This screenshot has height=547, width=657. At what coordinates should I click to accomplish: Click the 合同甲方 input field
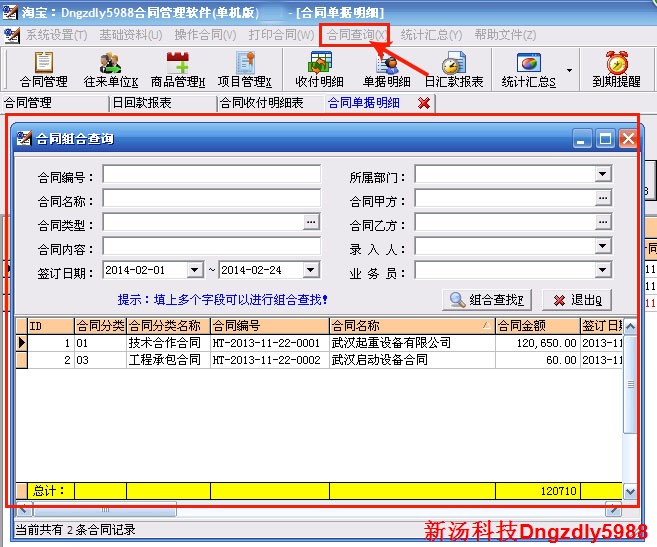click(x=504, y=198)
